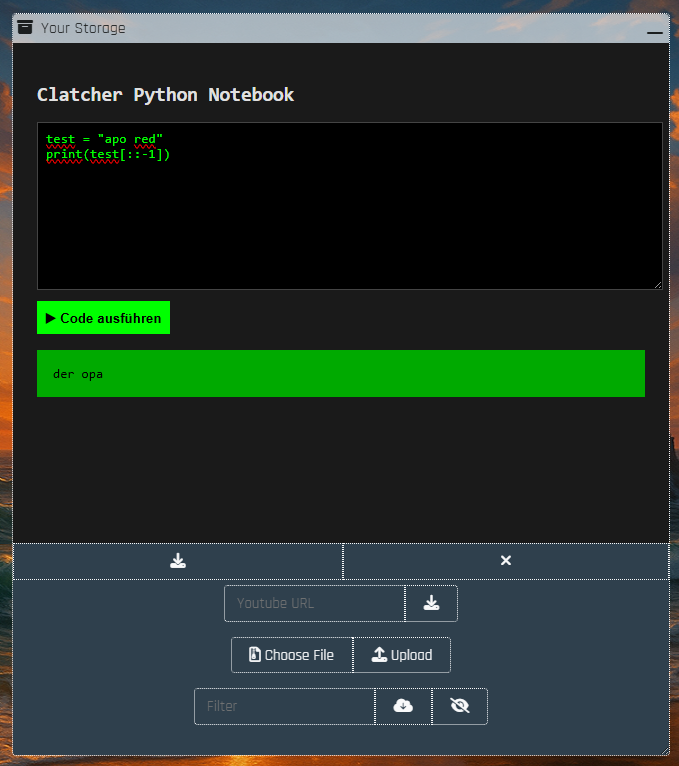The width and height of the screenshot is (679, 766).
Task: Open the Choose File picker
Action: pyautogui.click(x=292, y=655)
